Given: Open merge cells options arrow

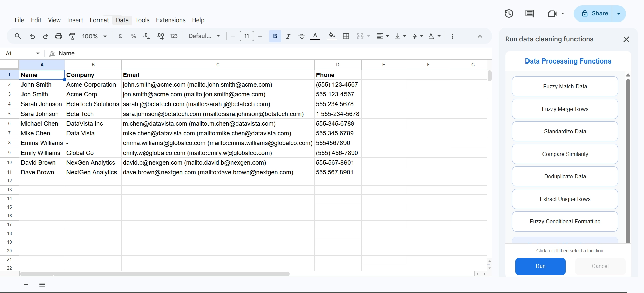Looking at the screenshot, I should click(x=369, y=36).
